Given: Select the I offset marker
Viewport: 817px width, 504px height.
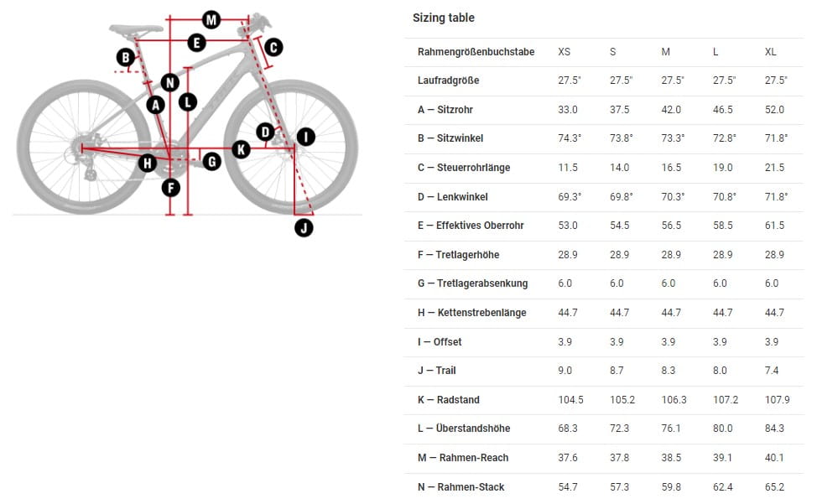Looking at the screenshot, I should pyautogui.click(x=306, y=137).
